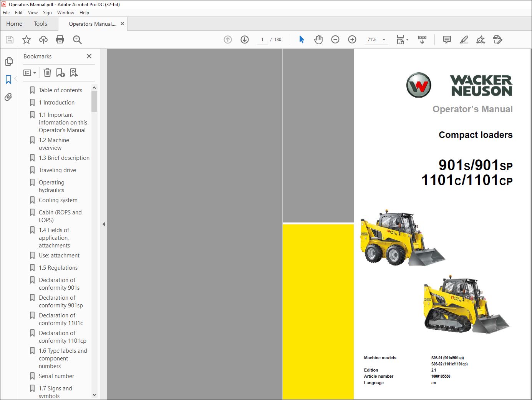Screen dimensions: 532x400
Task: Find the current bookmark icon
Action: click(x=74, y=73)
